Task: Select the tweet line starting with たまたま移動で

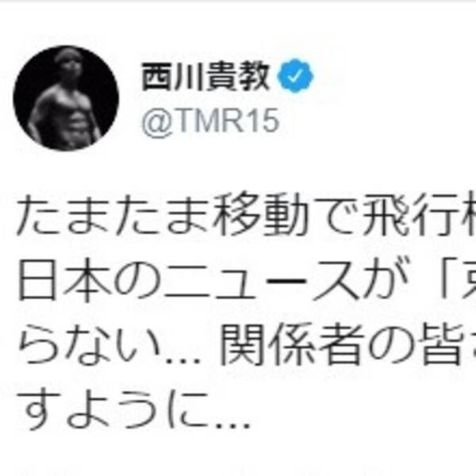Action: [246, 215]
